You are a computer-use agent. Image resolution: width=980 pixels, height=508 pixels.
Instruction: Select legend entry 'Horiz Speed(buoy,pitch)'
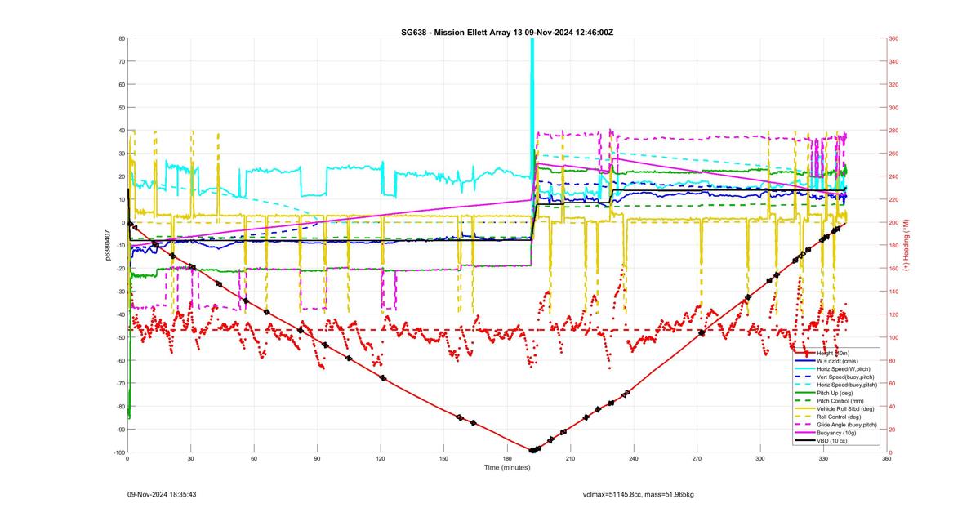847,385
